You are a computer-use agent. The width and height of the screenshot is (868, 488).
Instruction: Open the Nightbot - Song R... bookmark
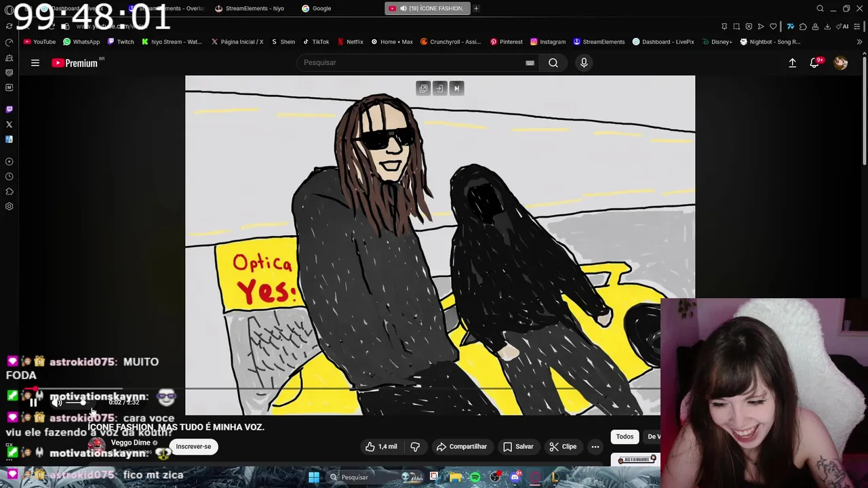770,41
